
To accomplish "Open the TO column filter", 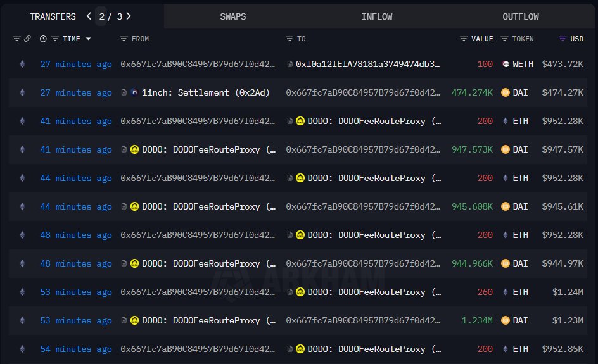I will (289, 39).
